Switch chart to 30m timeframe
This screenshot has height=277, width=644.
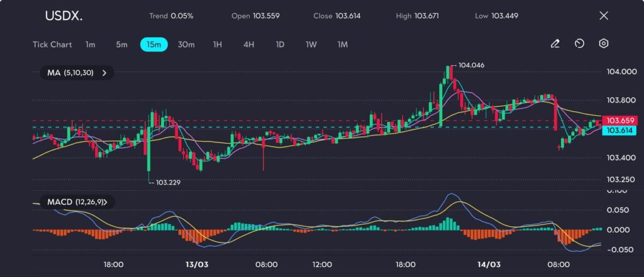186,45
